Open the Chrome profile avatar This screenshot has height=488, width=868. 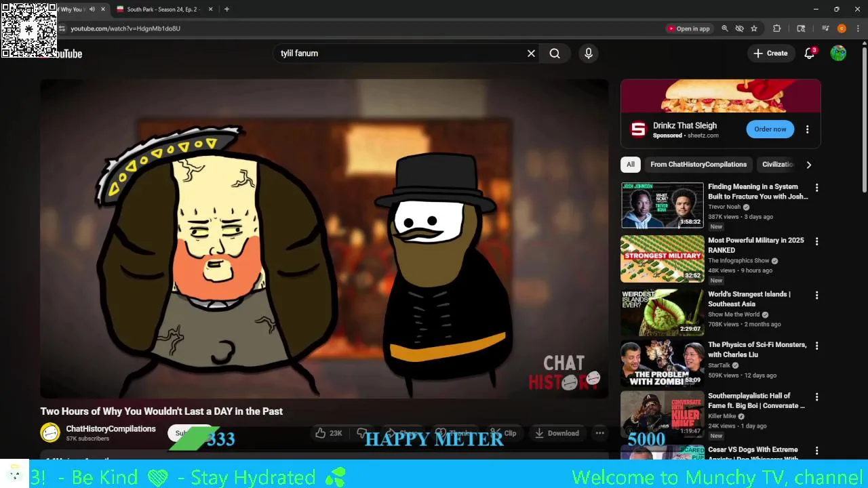tap(842, 28)
